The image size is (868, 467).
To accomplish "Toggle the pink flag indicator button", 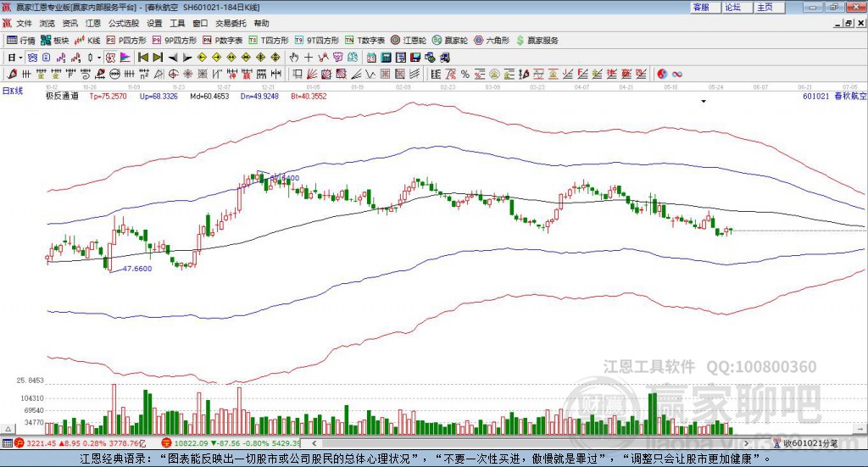I will coord(125,58).
